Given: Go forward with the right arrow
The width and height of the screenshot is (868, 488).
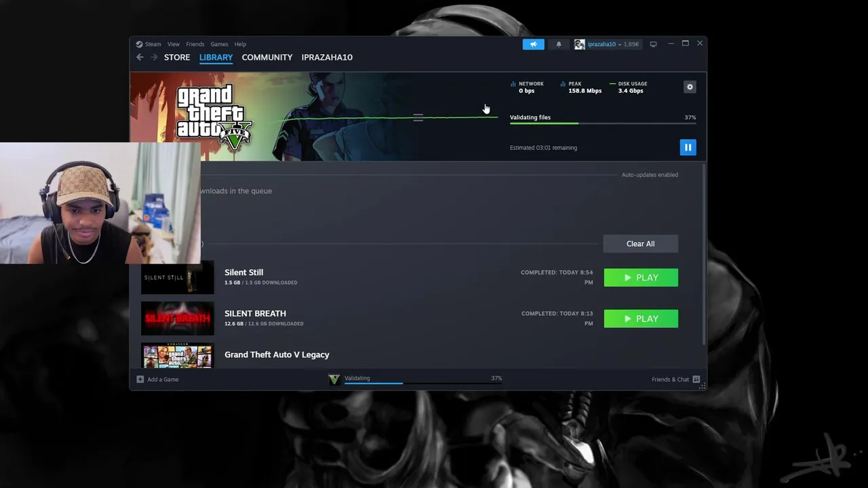Looking at the screenshot, I should [154, 58].
